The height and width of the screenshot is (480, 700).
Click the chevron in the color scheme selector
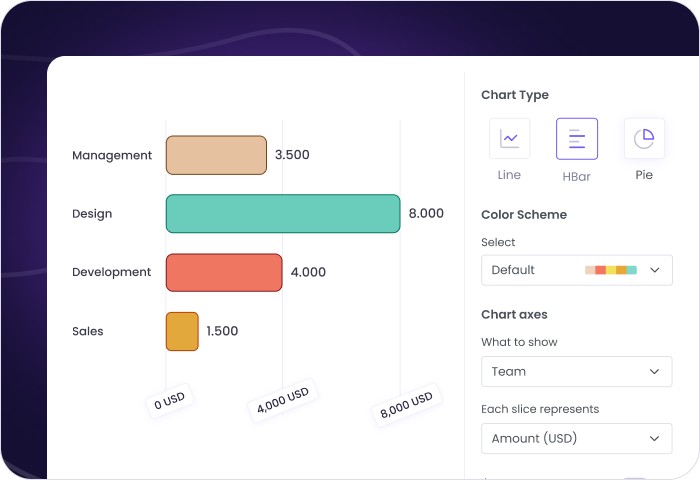[654, 270]
